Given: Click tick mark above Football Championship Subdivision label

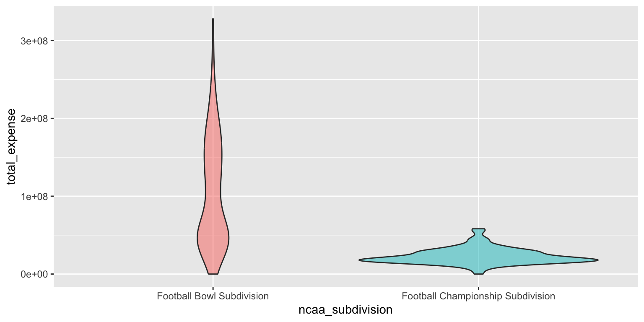Looking at the screenshot, I should 478,288.
